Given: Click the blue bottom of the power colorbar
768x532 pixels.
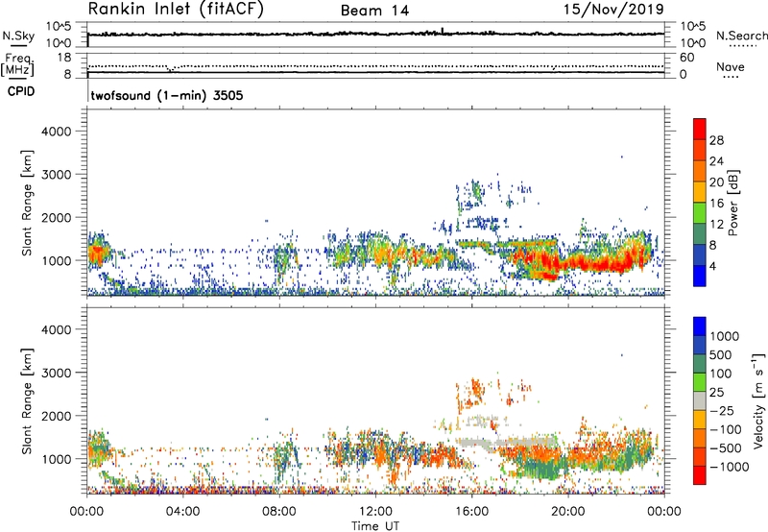Looking at the screenshot, I should (700, 278).
